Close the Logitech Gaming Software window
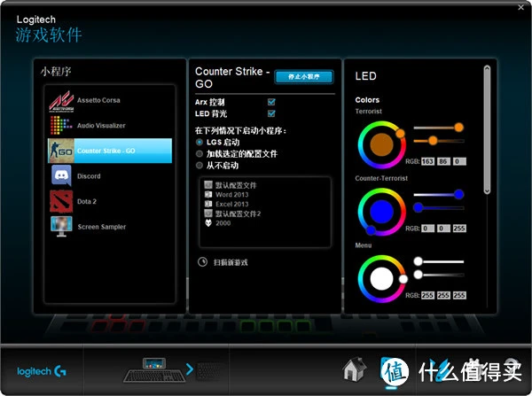 [x=520, y=7]
